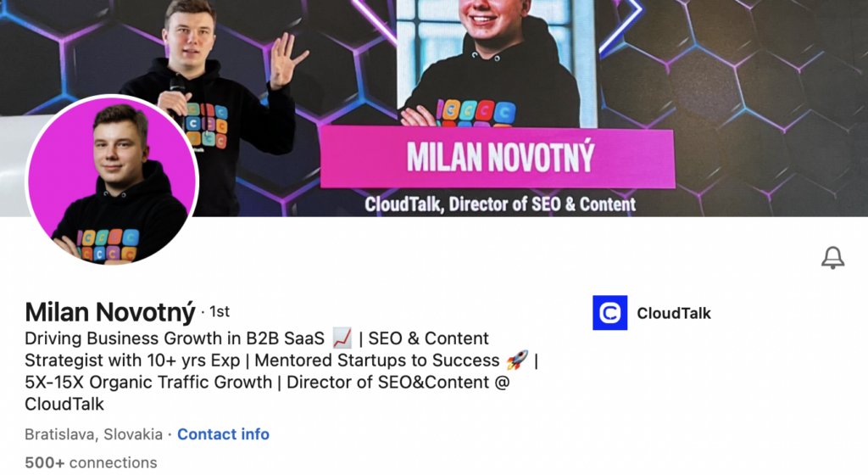Open Milan Novotný's circular profile photo

(x=113, y=181)
